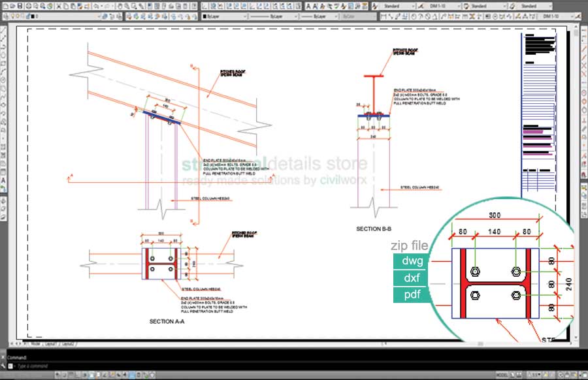
Task: Select the Multiline Text tool in Draw toolbar
Action: pos(3,180)
